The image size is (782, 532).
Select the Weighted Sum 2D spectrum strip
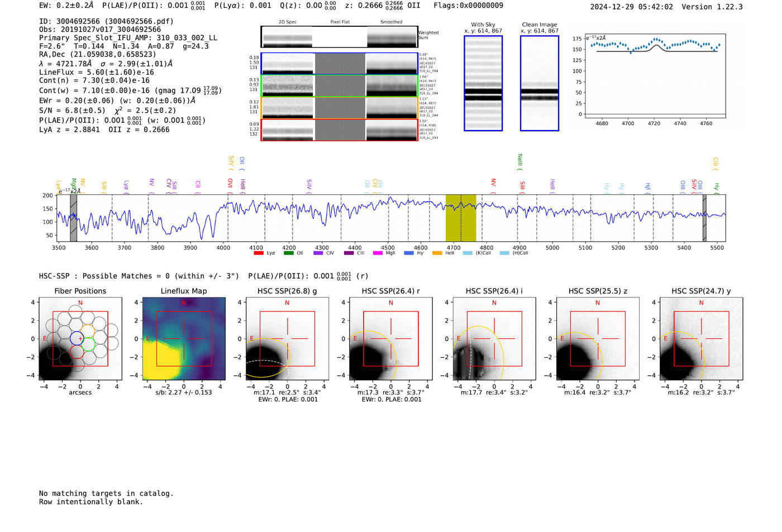339,37
